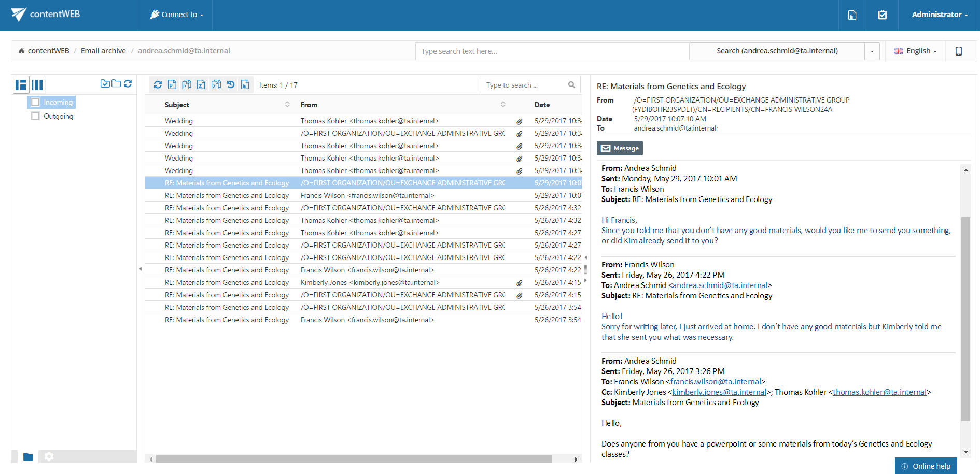Click the folder with checkmark icon
The image size is (980, 474).
[x=105, y=84]
